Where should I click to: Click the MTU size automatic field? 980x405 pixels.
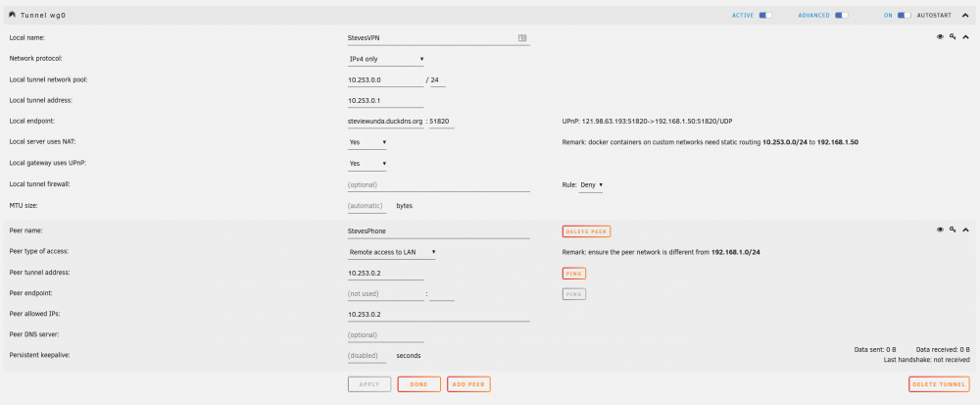[x=367, y=206]
